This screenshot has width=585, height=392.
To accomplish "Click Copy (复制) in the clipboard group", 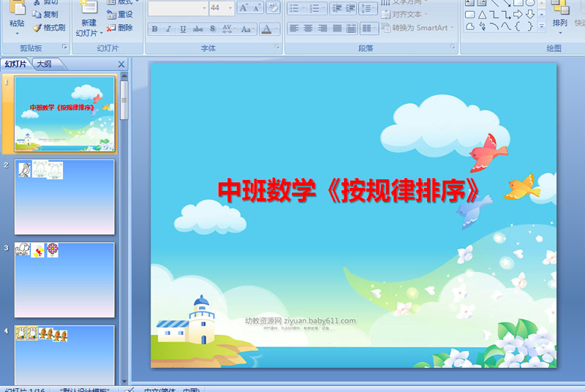I will coord(45,15).
